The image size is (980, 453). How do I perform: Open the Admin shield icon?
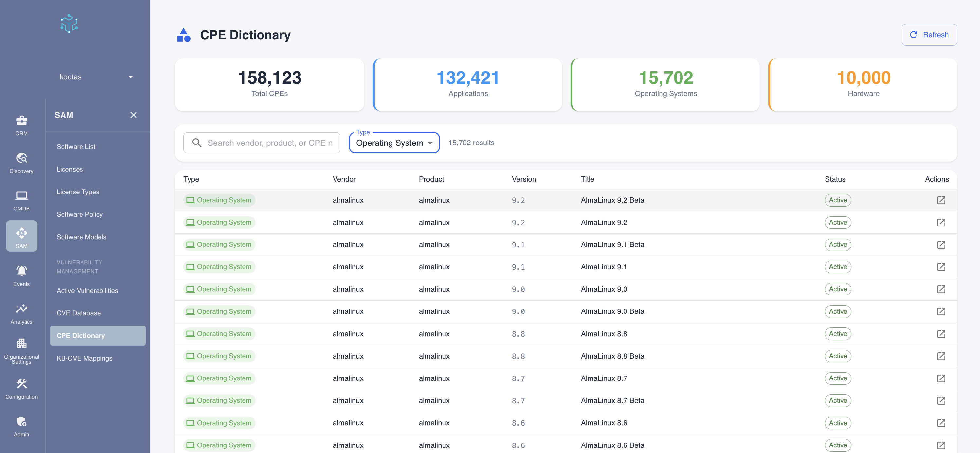click(x=21, y=422)
